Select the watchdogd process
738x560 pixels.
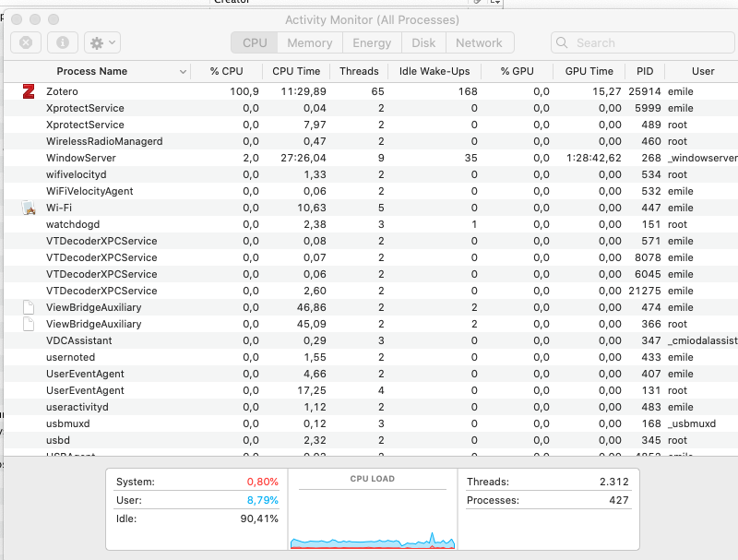coord(371,224)
